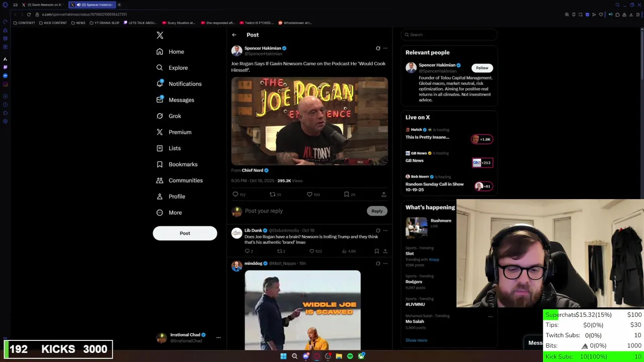The image size is (644, 362).
Task: Click Show more under What's happening
Action: (416, 340)
